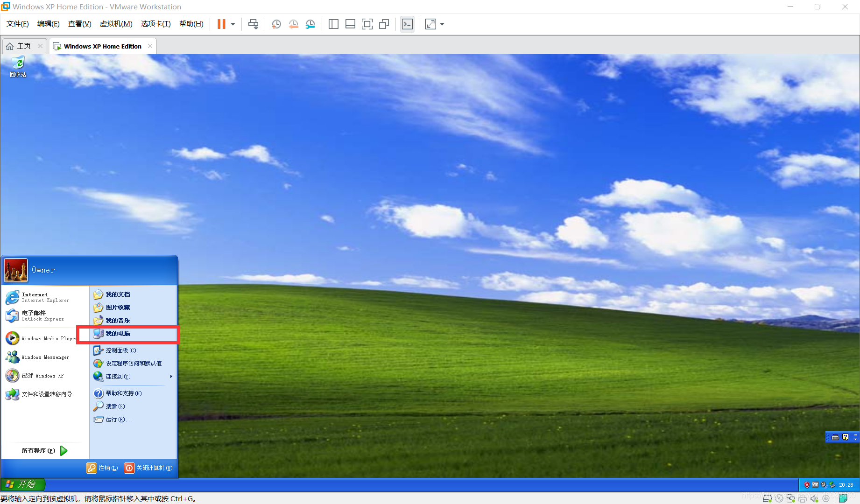The width and height of the screenshot is (860, 504).
Task: Open the 查看(V) menu
Action: click(79, 24)
